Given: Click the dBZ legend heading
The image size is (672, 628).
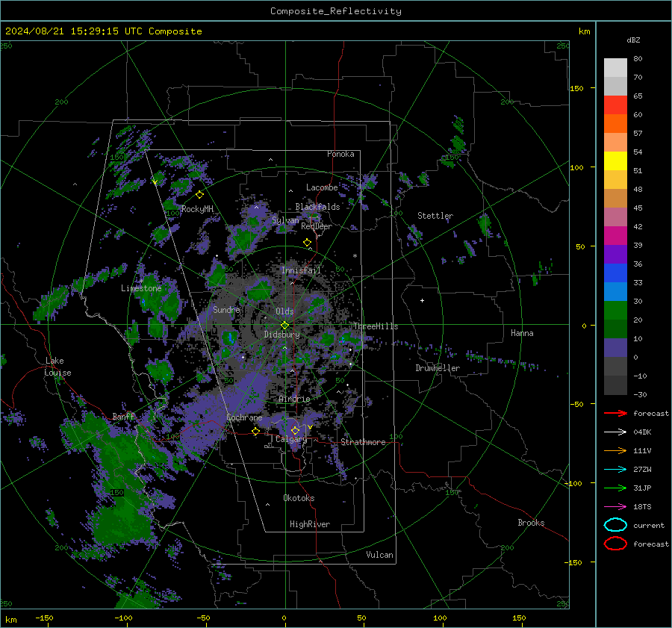Looking at the screenshot, I should pos(633,40).
